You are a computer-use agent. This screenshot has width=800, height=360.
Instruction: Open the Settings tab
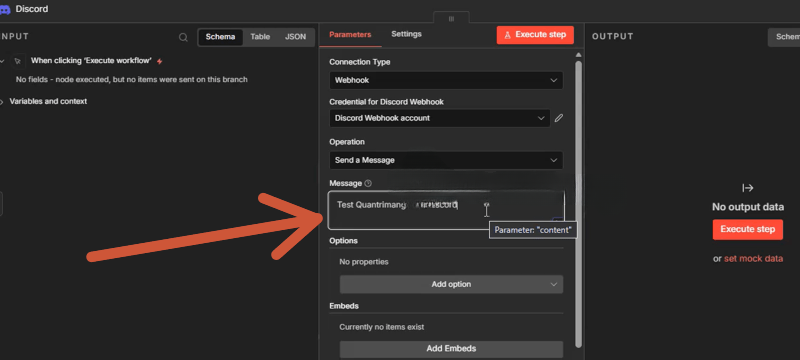click(406, 34)
